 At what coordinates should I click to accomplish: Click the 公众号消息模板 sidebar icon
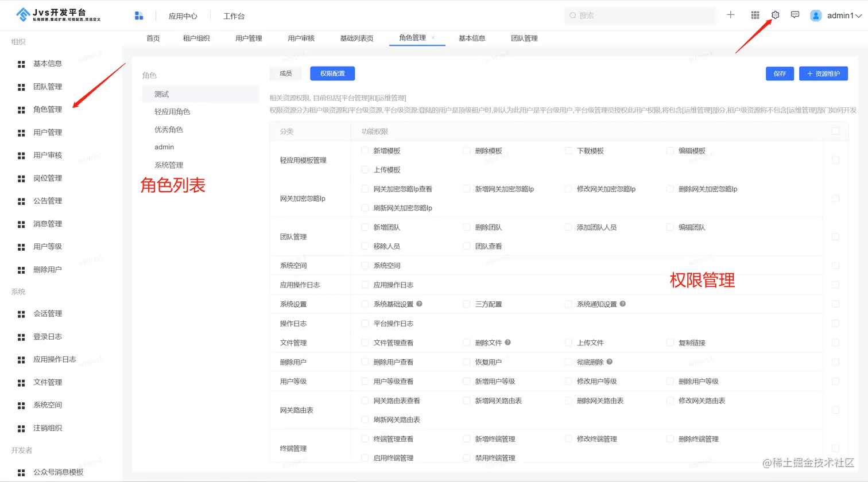(x=21, y=472)
